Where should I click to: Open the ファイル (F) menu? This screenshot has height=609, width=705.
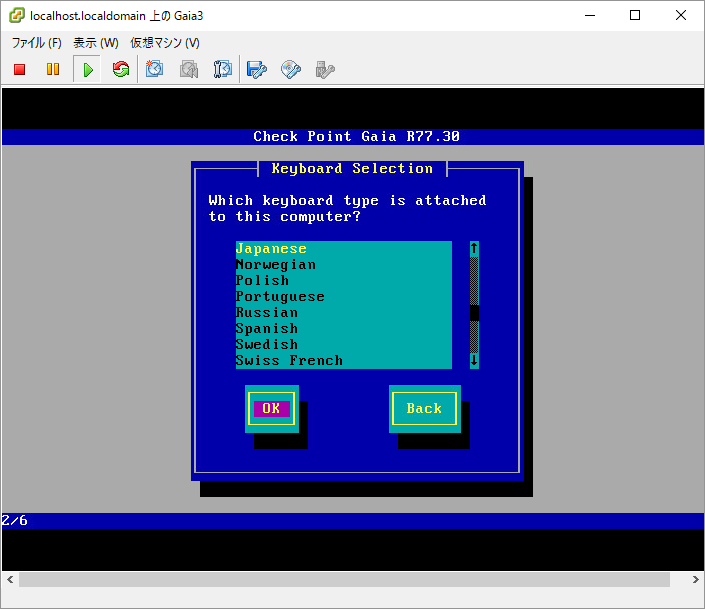(36, 43)
